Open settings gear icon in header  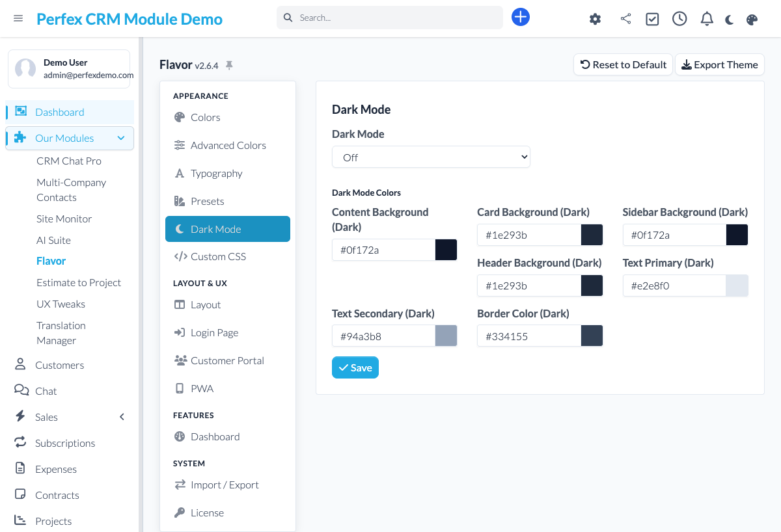[595, 19]
